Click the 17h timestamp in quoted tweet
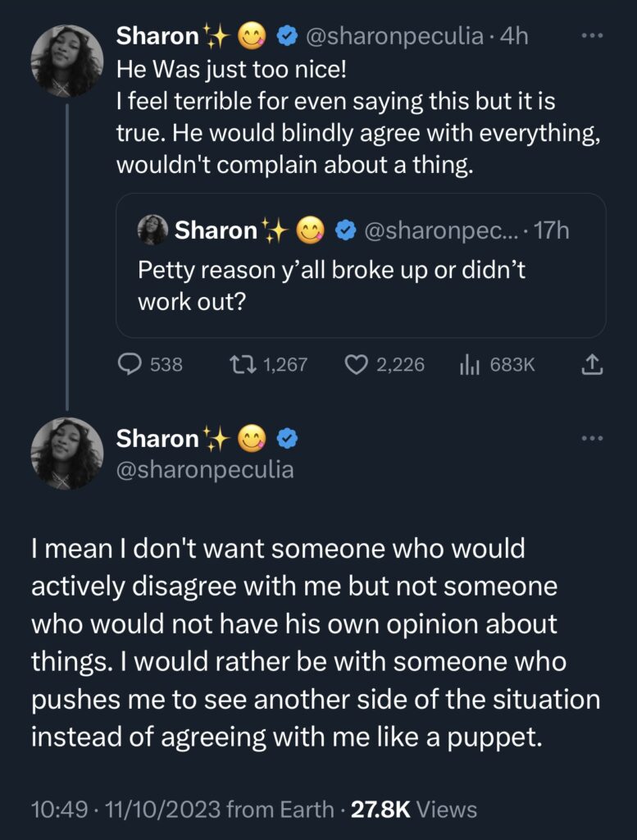637x840 pixels. coord(552,231)
